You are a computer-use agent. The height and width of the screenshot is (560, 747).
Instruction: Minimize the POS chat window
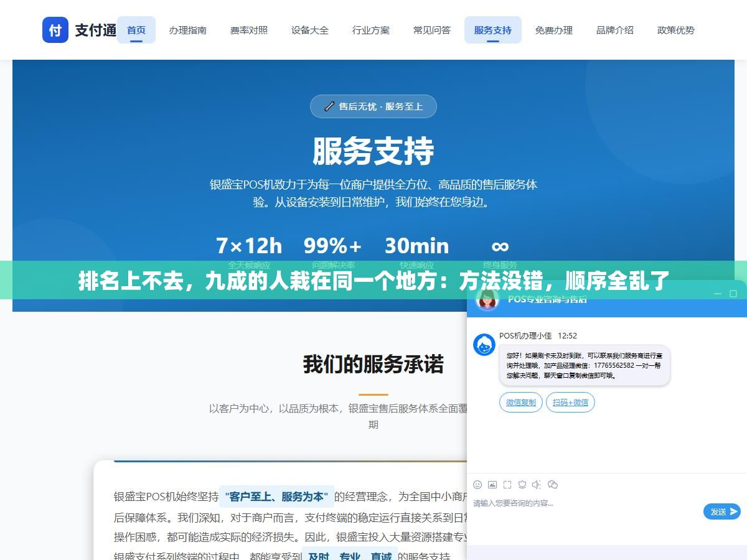tap(718, 294)
